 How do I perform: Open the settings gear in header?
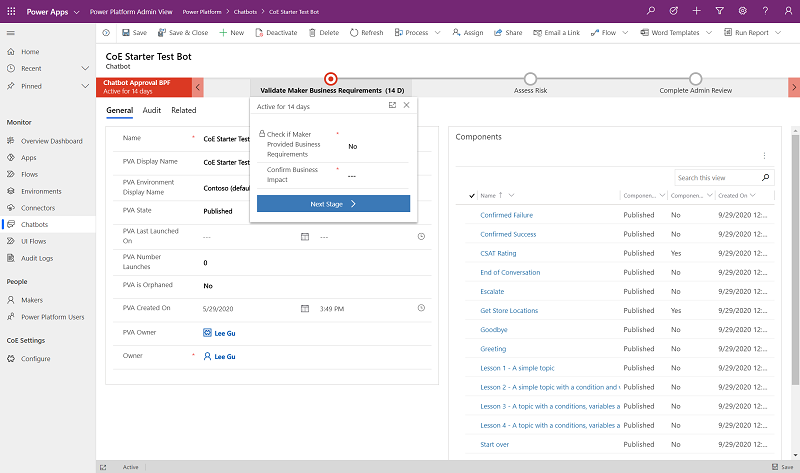tap(742, 11)
